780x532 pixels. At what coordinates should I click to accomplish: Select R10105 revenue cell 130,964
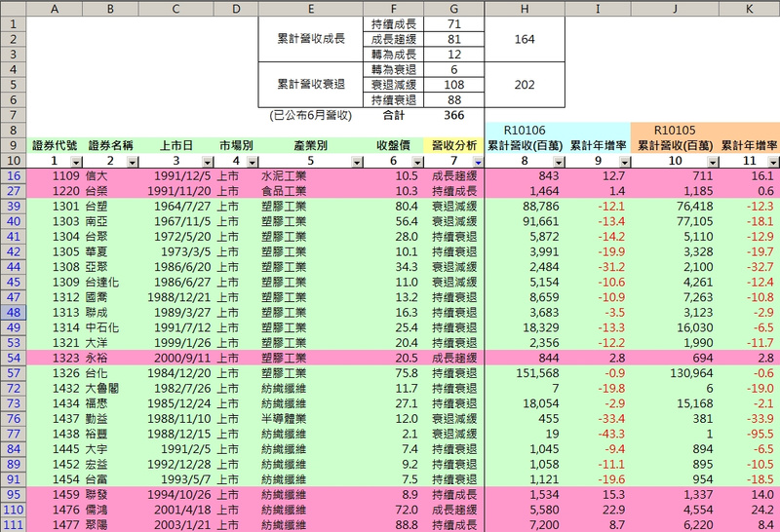tap(675, 373)
